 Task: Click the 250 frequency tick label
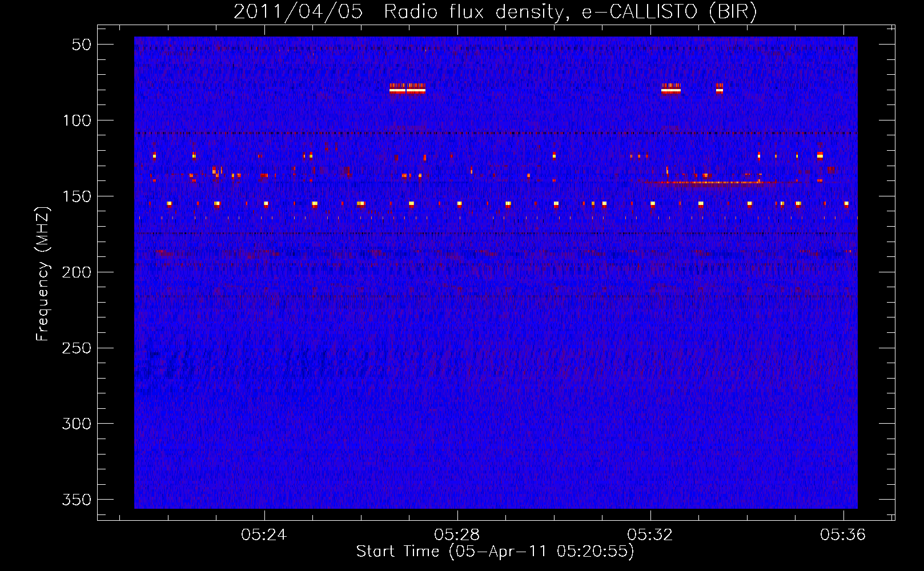[77, 348]
